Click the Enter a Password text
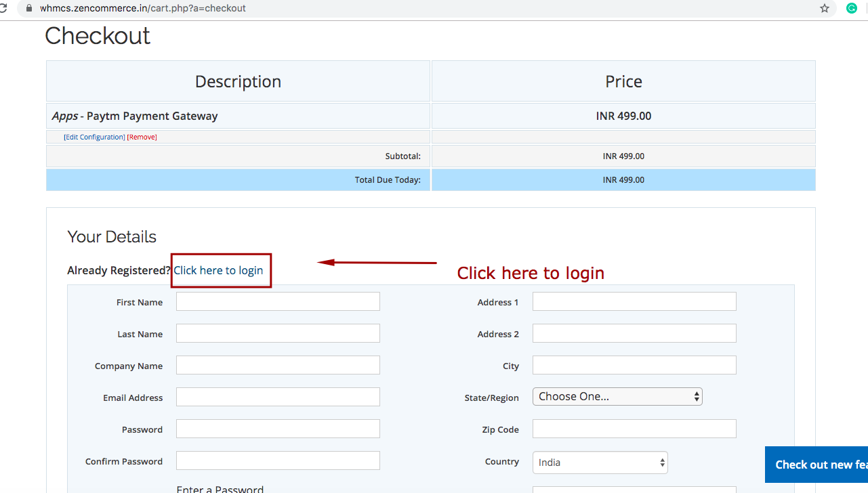The height and width of the screenshot is (493, 868). point(220,488)
